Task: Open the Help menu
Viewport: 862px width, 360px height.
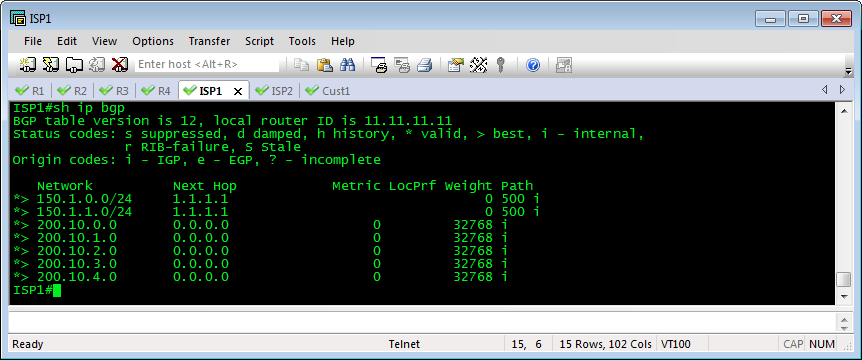Action: 343,41
